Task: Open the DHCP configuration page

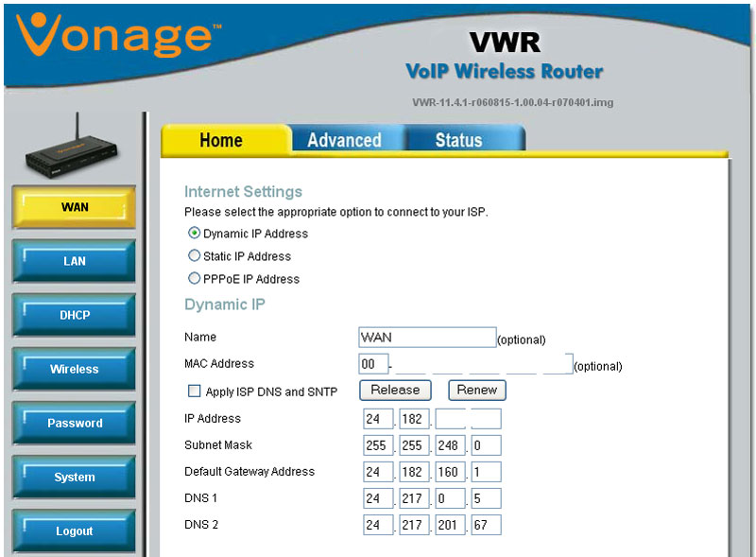Action: [73, 315]
